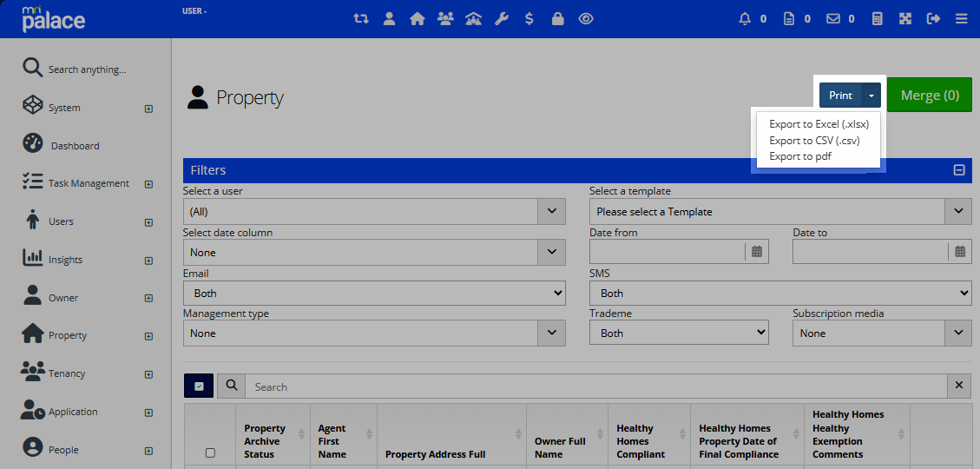This screenshot has height=469, width=980.
Task: Click the fullscreen expand arrows icon
Action: (905, 19)
